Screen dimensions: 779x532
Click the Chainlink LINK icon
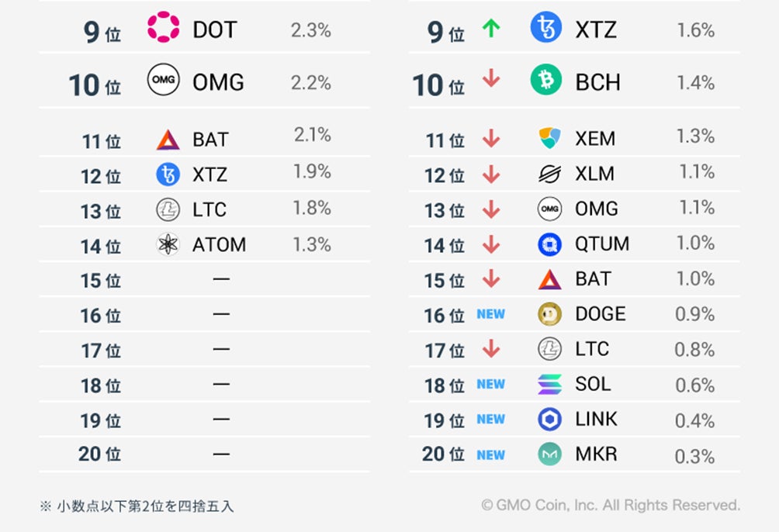click(549, 420)
